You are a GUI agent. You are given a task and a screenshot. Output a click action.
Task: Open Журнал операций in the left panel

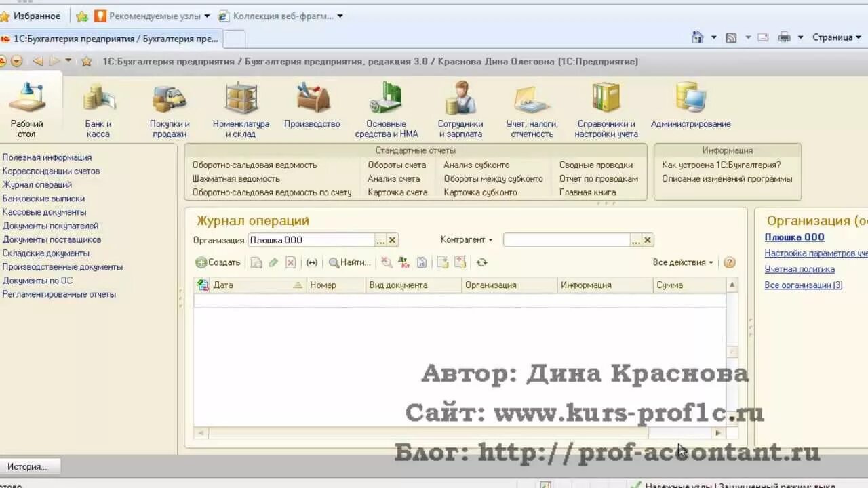pyautogui.click(x=37, y=184)
